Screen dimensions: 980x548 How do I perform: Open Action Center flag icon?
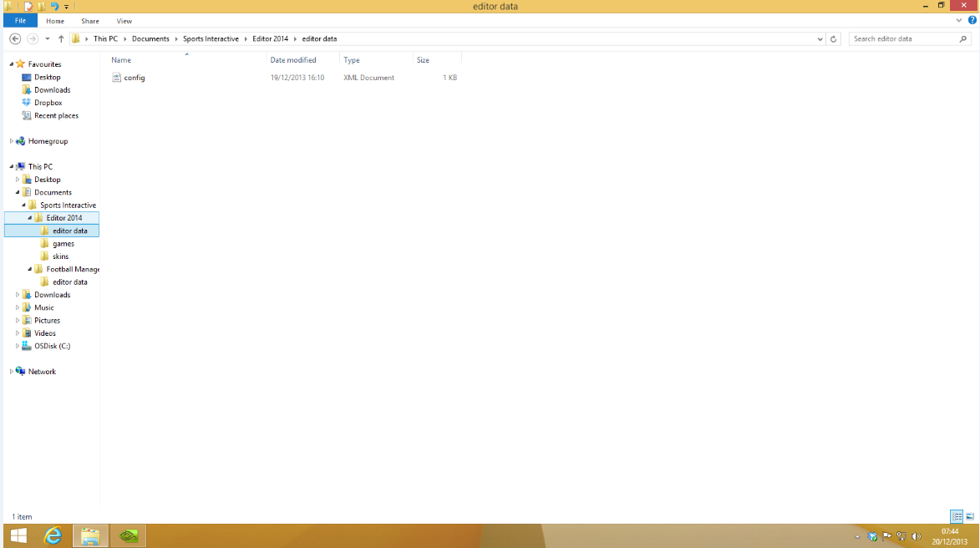click(886, 536)
